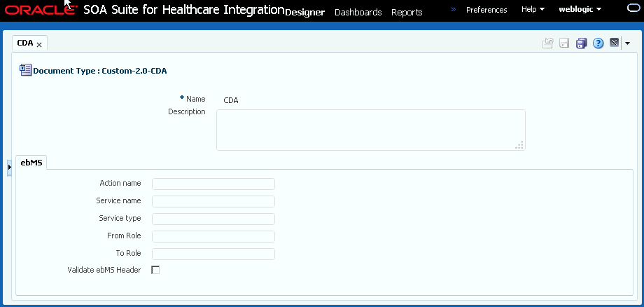Click the Save All icon
Screen dimensions: 644x307
[581, 43]
